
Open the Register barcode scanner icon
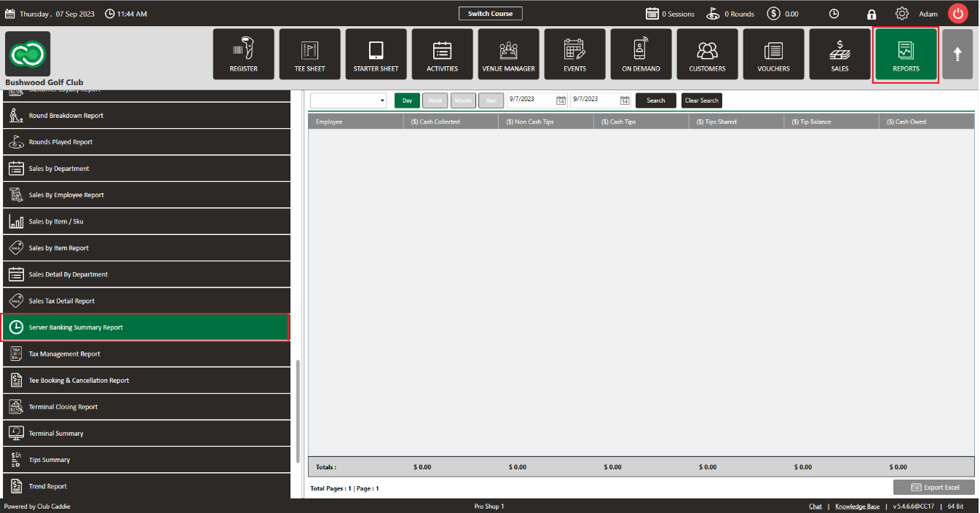click(243, 49)
